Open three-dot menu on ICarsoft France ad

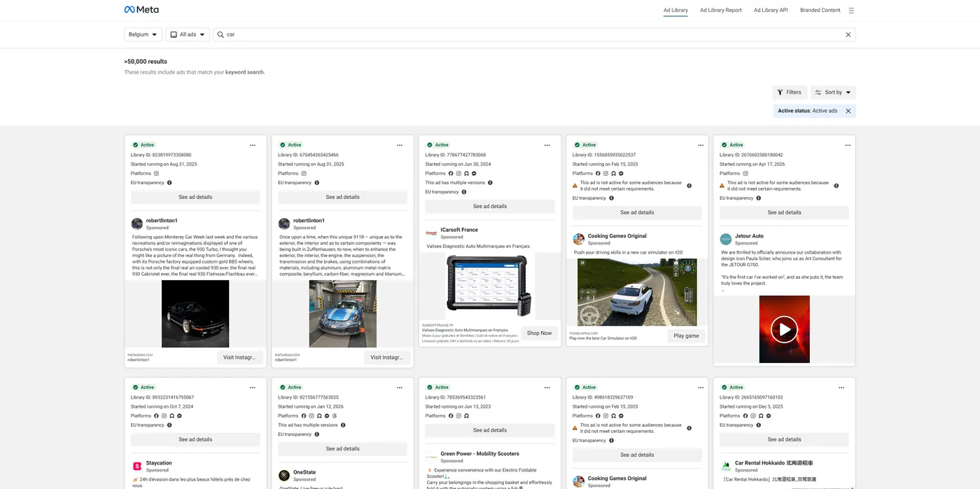click(547, 145)
